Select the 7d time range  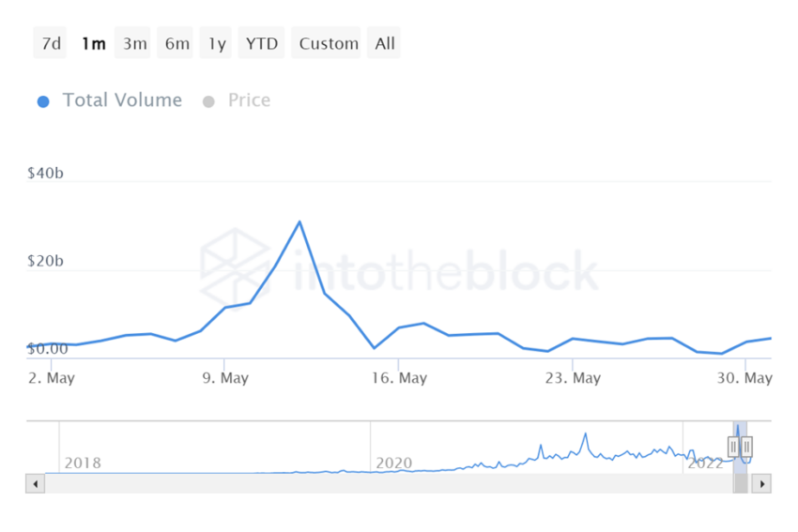point(51,43)
